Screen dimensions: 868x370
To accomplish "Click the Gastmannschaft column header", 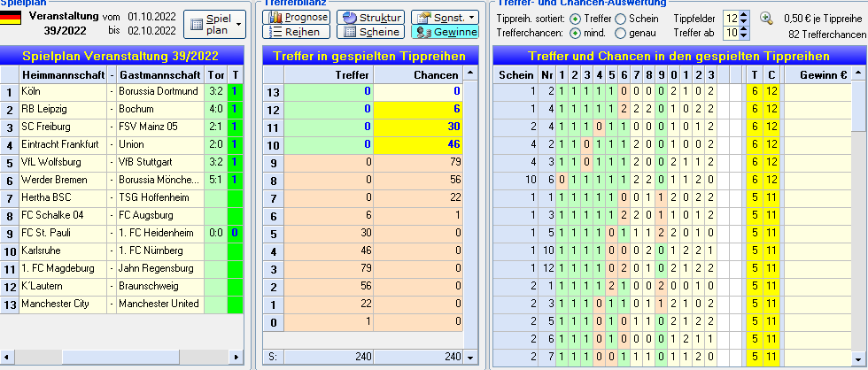I will [160, 74].
